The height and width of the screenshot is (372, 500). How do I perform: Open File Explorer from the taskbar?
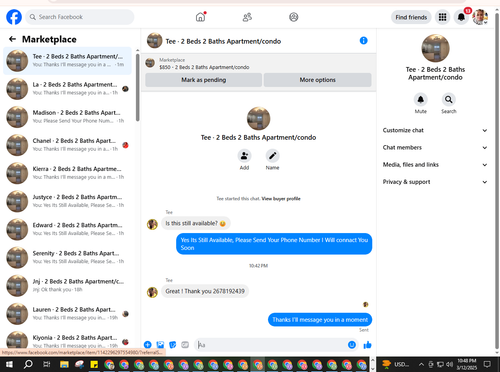coord(64,364)
